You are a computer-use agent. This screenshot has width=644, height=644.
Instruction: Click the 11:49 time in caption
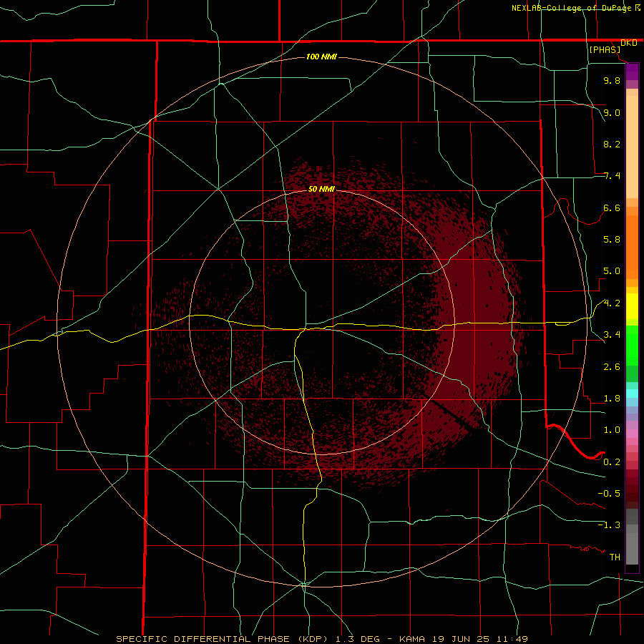coord(512,639)
